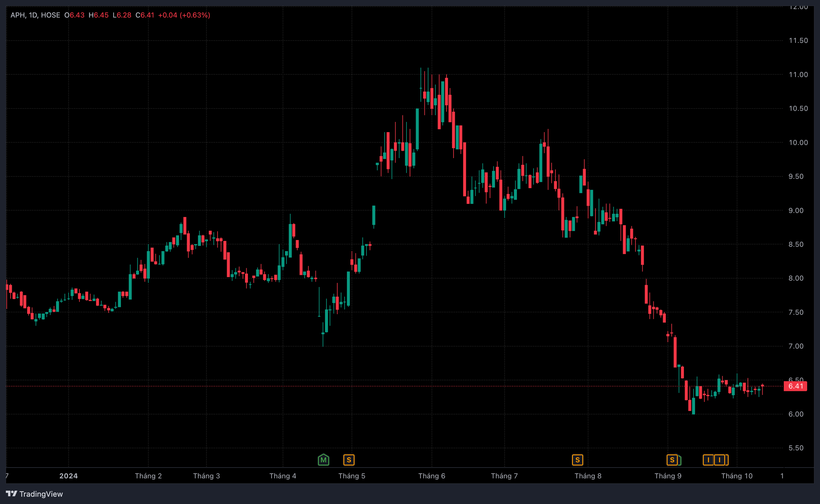
Task: Click the 10.00 price scale label
Action: click(x=798, y=143)
